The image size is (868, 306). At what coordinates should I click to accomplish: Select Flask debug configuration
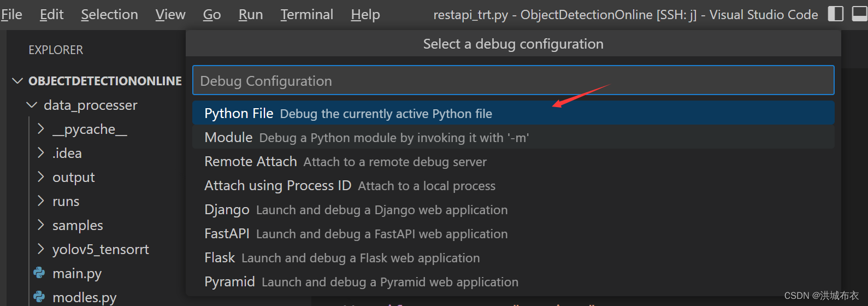(342, 258)
